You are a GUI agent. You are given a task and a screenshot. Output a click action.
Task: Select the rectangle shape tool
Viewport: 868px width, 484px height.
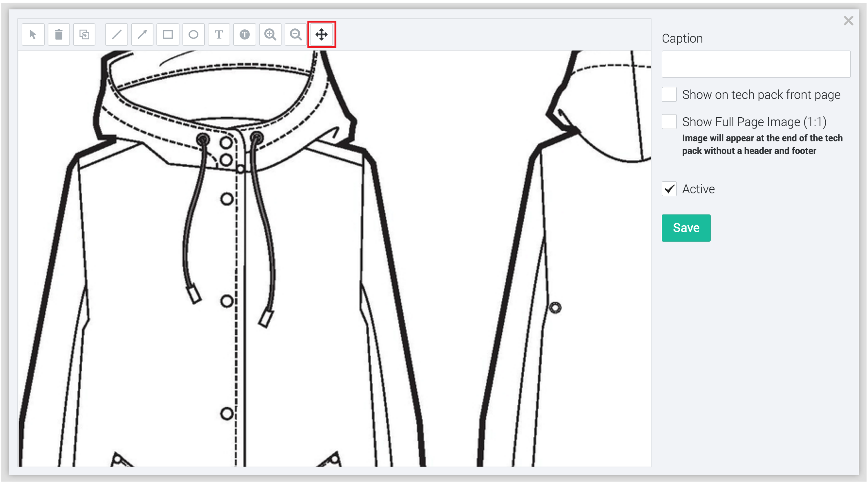click(x=168, y=34)
